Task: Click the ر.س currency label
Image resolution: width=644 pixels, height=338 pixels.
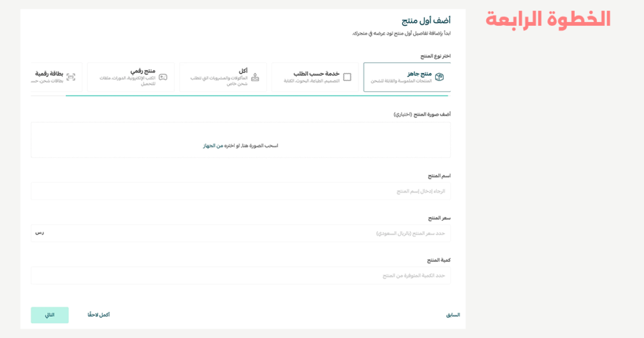Action: click(x=40, y=232)
